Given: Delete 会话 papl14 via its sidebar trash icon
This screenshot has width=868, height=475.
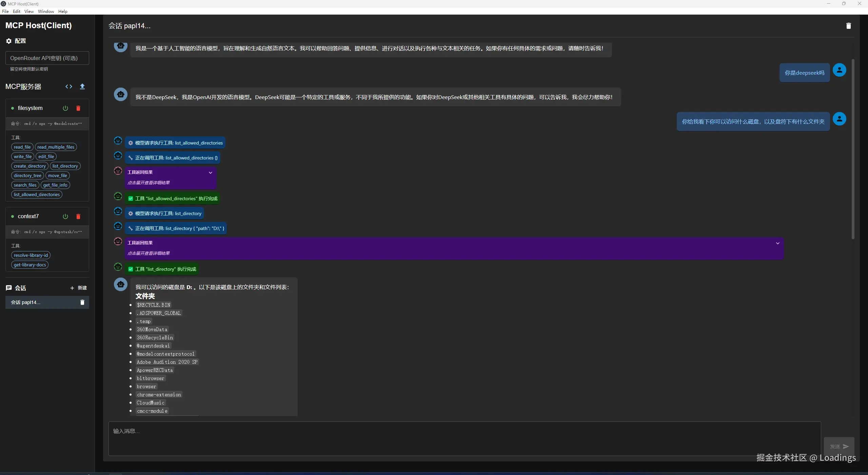Looking at the screenshot, I should [82, 302].
